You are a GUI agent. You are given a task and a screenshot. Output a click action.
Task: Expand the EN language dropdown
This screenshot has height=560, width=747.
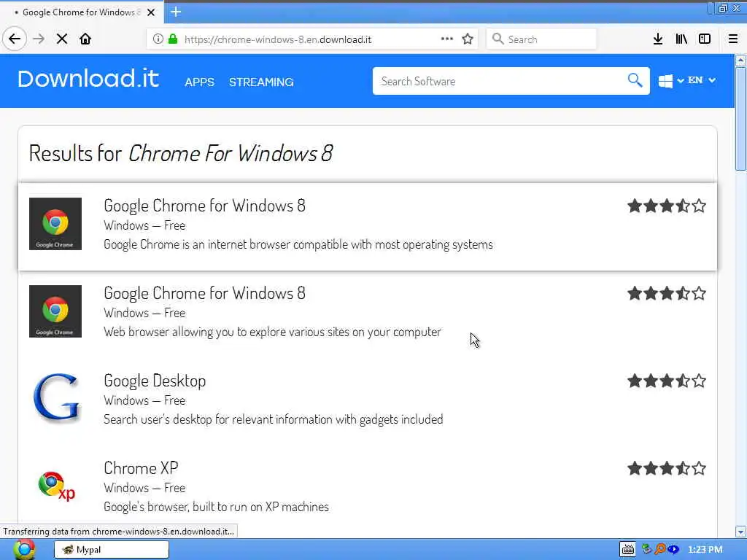(x=701, y=80)
